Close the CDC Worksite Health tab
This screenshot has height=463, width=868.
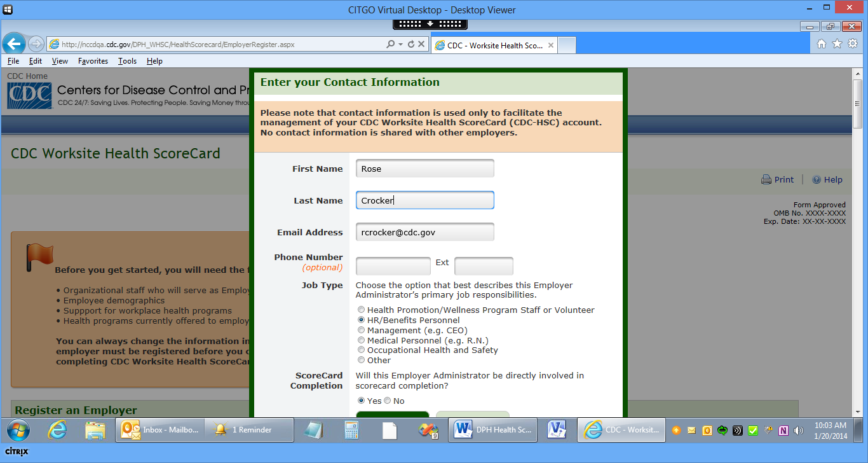click(x=551, y=45)
